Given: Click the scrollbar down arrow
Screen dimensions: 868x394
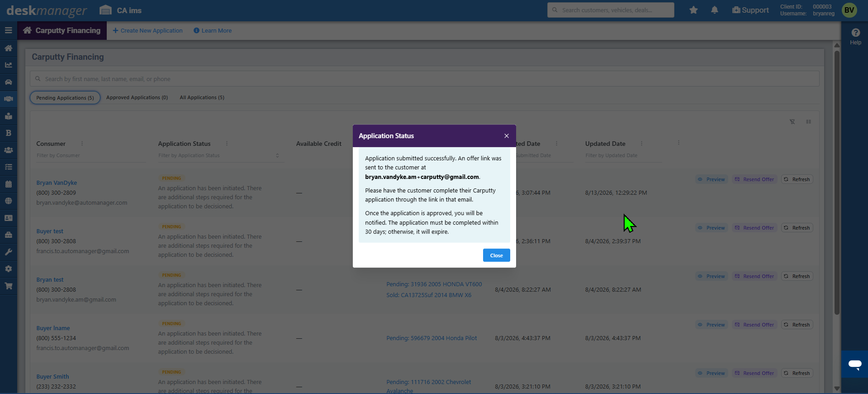Looking at the screenshot, I should click(837, 388).
